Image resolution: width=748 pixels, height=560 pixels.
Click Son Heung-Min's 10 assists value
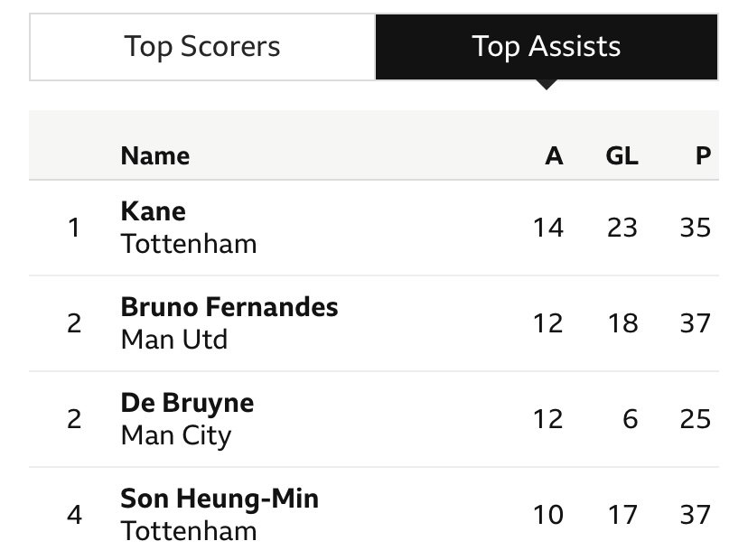tap(547, 515)
